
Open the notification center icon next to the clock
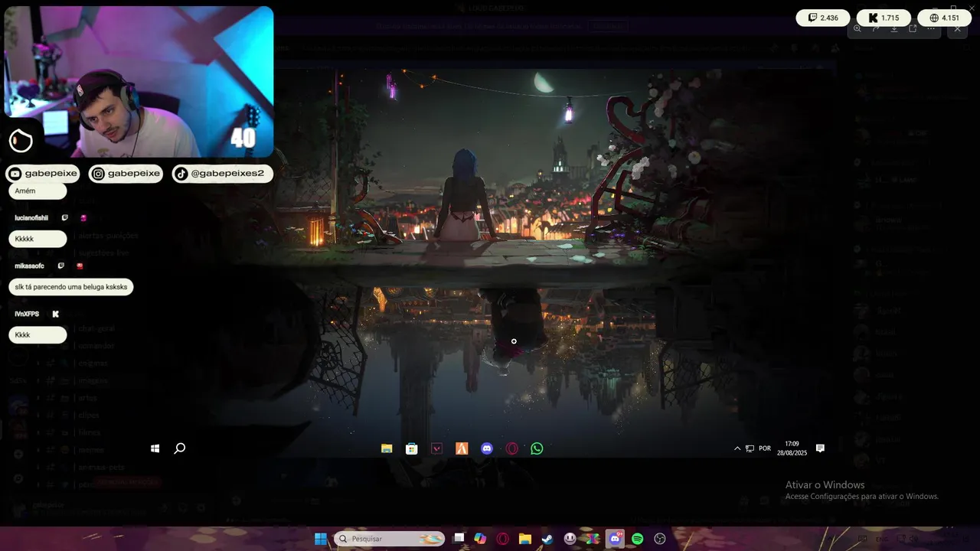tap(820, 448)
